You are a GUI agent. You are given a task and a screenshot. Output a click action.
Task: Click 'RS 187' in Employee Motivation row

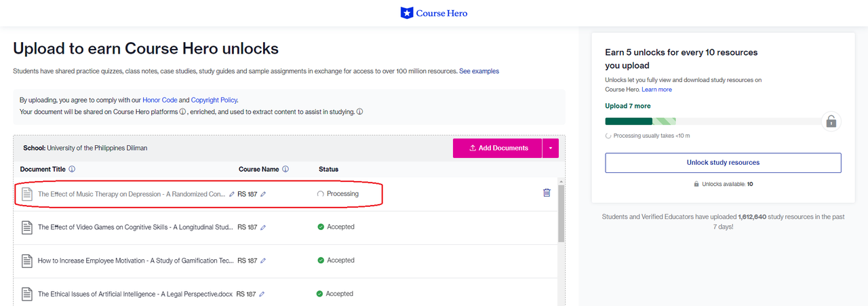pos(248,261)
